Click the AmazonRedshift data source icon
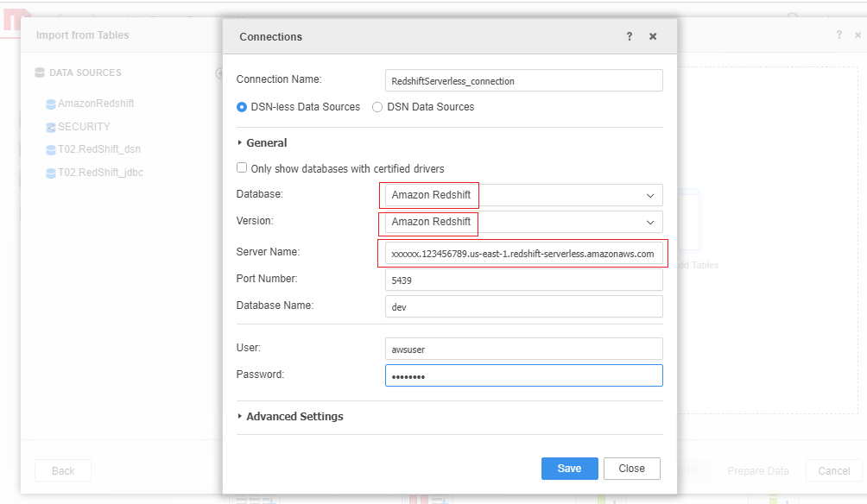This screenshot has width=867, height=504. [53, 103]
